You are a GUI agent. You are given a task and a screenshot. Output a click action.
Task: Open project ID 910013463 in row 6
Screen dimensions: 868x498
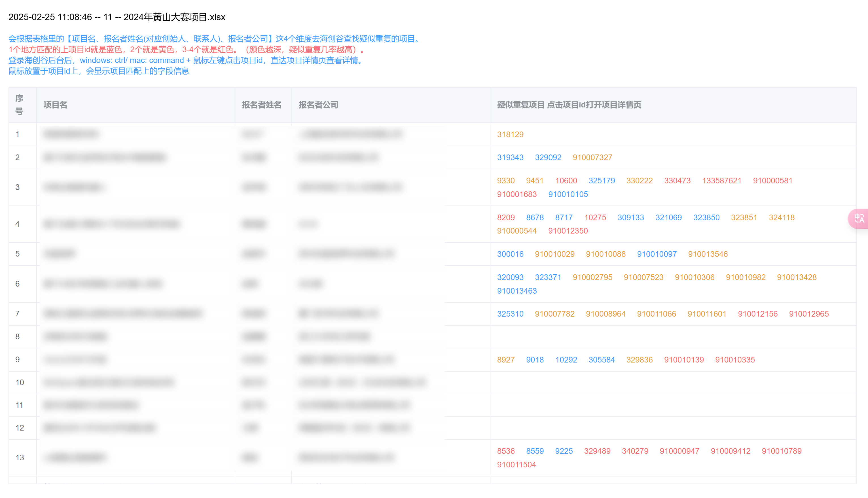pyautogui.click(x=517, y=291)
